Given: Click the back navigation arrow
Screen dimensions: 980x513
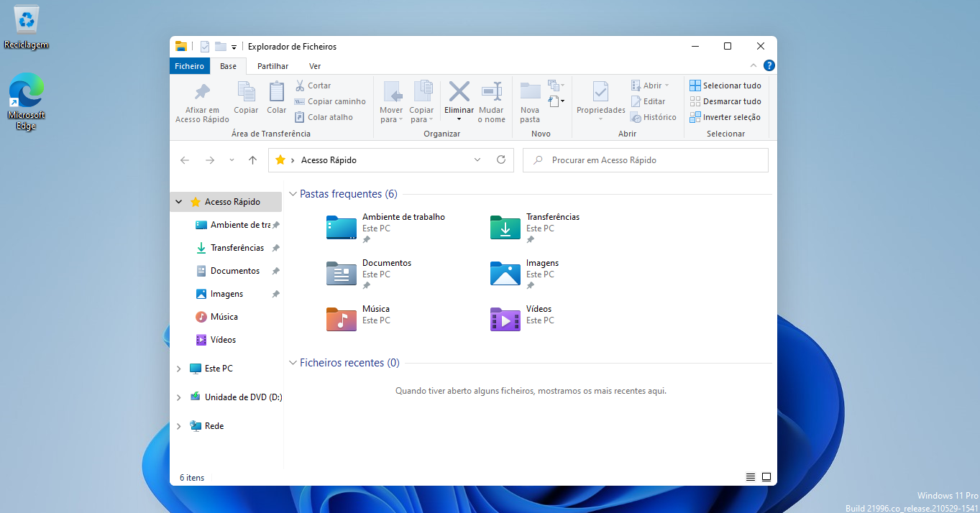Looking at the screenshot, I should pyautogui.click(x=185, y=160).
